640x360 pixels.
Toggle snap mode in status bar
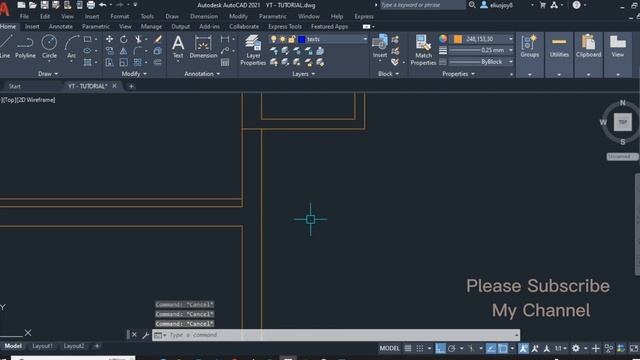(420, 348)
